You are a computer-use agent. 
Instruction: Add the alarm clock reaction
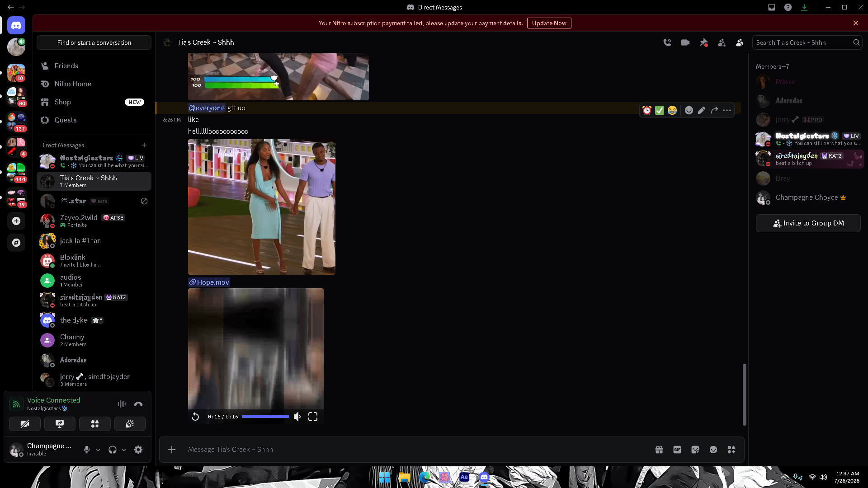647,110
